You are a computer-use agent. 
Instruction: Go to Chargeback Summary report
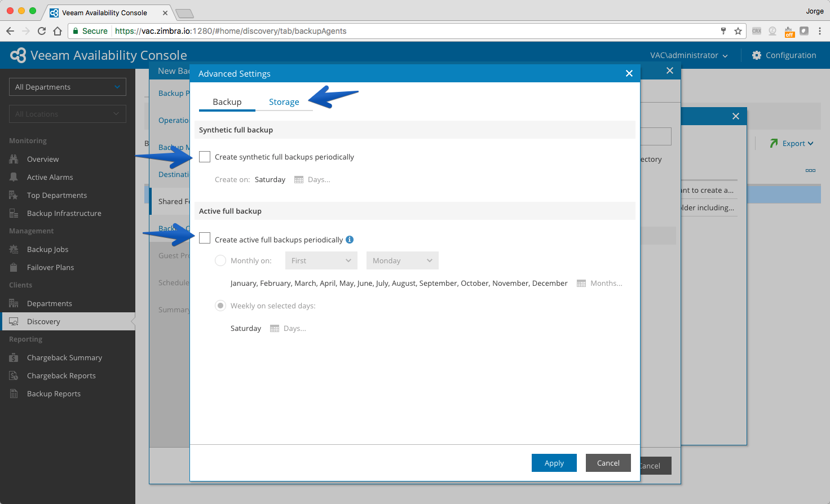[x=64, y=357]
